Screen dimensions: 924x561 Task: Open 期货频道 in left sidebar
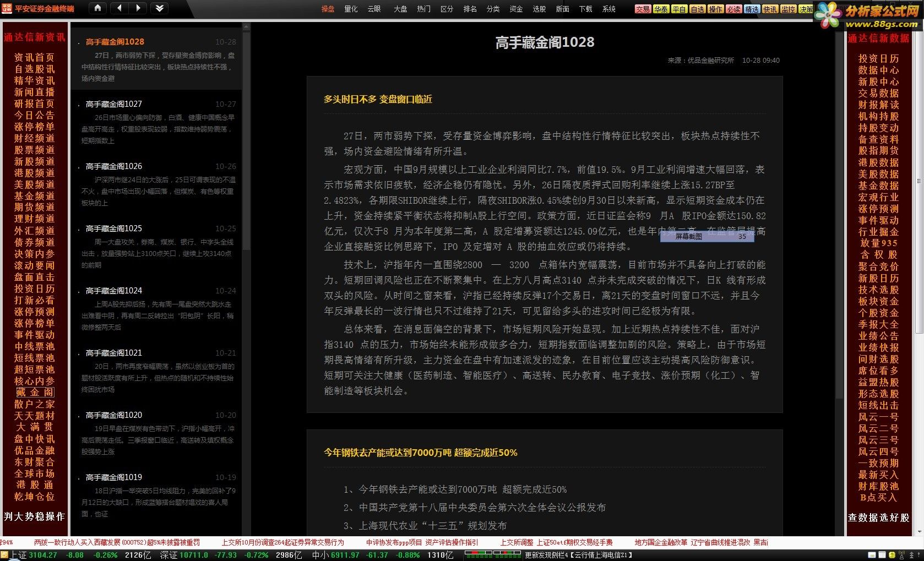[34, 207]
